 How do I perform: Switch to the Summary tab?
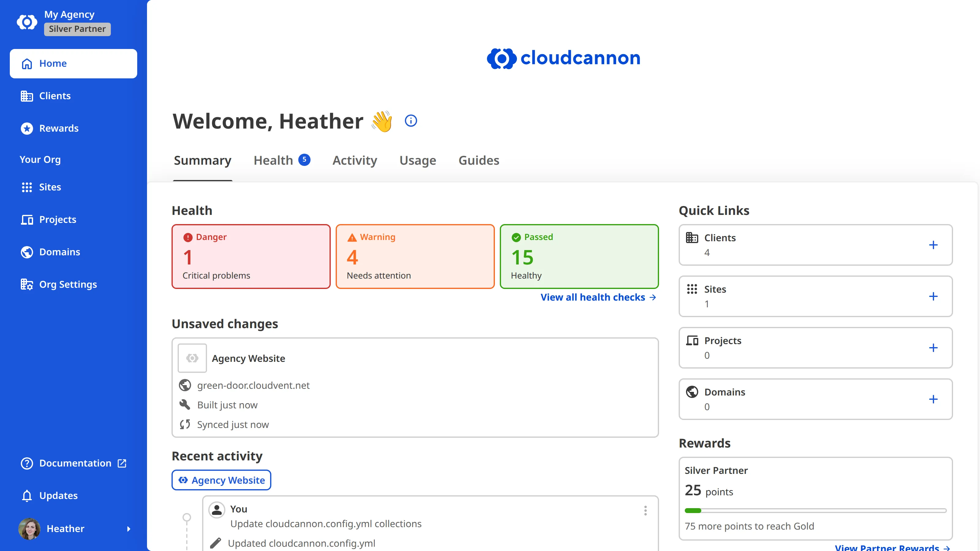click(202, 160)
